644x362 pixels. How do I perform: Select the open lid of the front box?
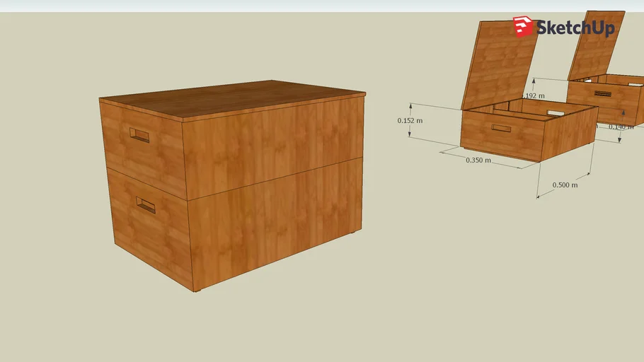[499, 62]
